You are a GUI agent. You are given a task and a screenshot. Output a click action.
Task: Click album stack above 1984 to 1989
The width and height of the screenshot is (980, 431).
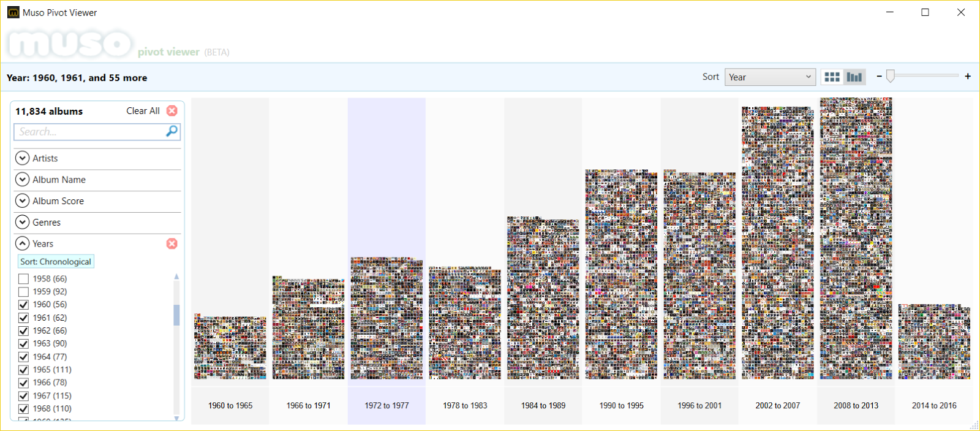[x=543, y=298]
